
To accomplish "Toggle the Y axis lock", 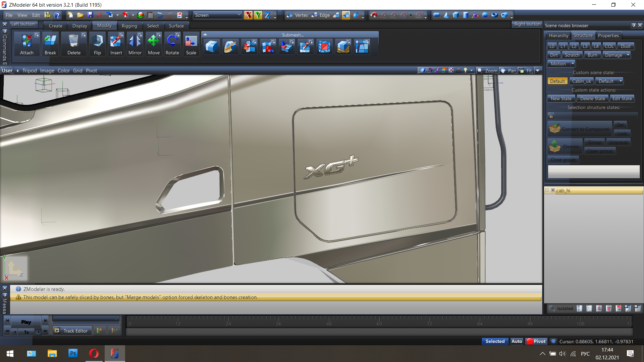I will coord(258,15).
